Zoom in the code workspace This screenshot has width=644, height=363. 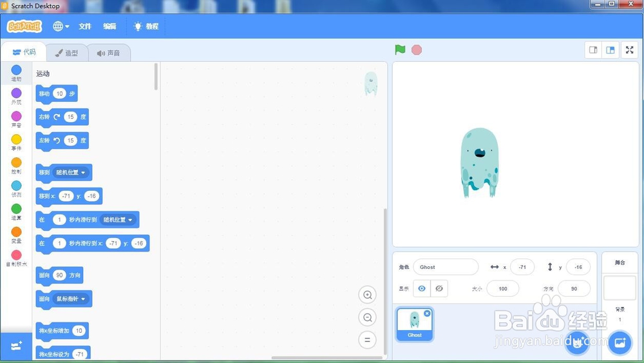pyautogui.click(x=368, y=295)
